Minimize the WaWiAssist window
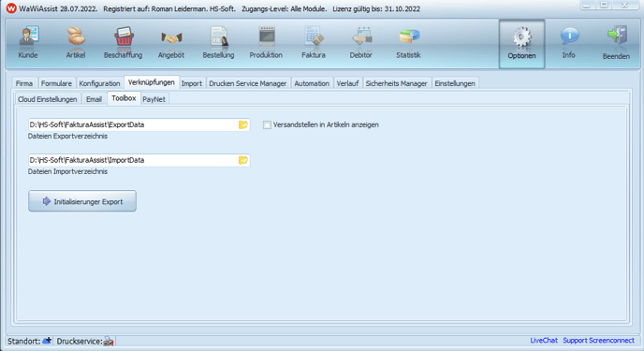 (x=587, y=5)
